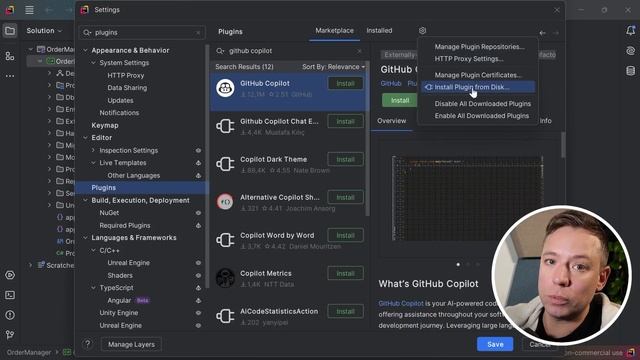Image resolution: width=640 pixels, height=360 pixels.
Task: Click the NuGet settings layer indicator icon
Action: coord(198,213)
